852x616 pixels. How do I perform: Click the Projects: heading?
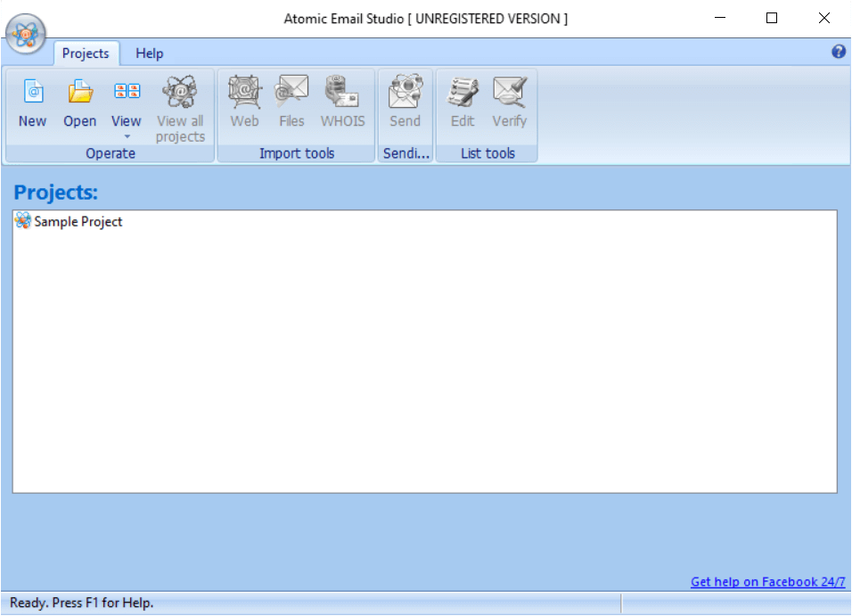(x=55, y=193)
